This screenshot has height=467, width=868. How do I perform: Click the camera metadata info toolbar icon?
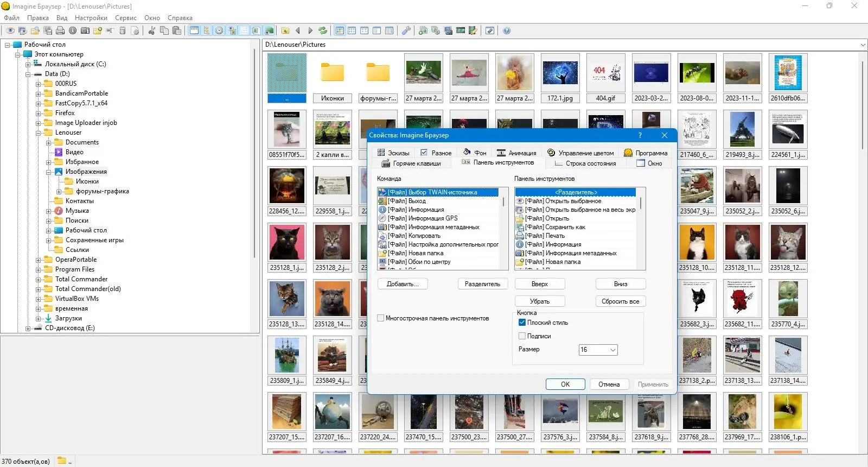[85, 31]
